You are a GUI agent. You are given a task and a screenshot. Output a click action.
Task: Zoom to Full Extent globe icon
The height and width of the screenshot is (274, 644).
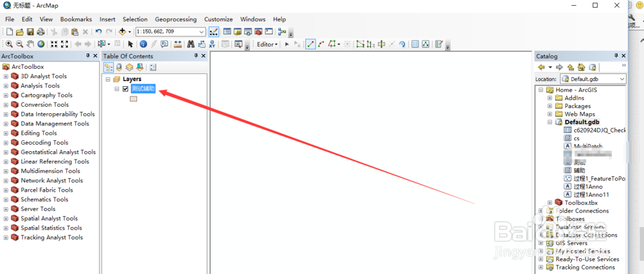pyautogui.click(x=41, y=44)
